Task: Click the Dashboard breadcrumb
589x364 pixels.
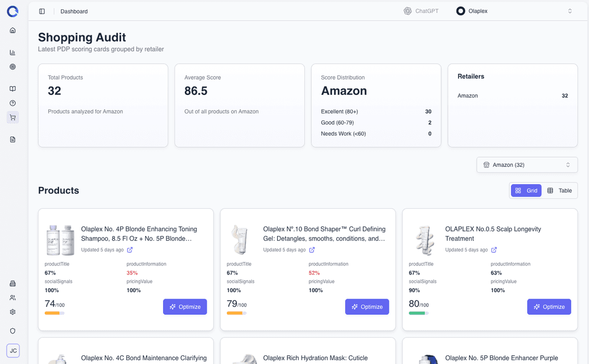Action: coord(74,11)
